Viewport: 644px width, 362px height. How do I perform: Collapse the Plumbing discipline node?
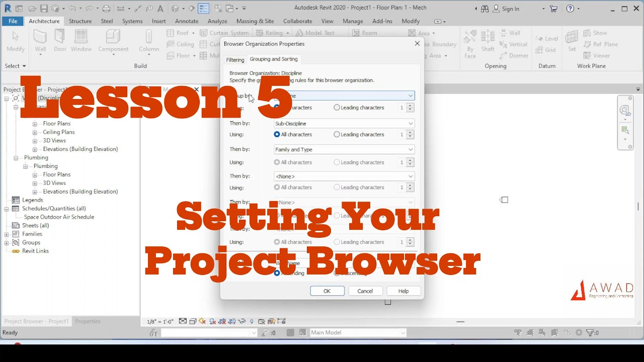tap(16, 157)
